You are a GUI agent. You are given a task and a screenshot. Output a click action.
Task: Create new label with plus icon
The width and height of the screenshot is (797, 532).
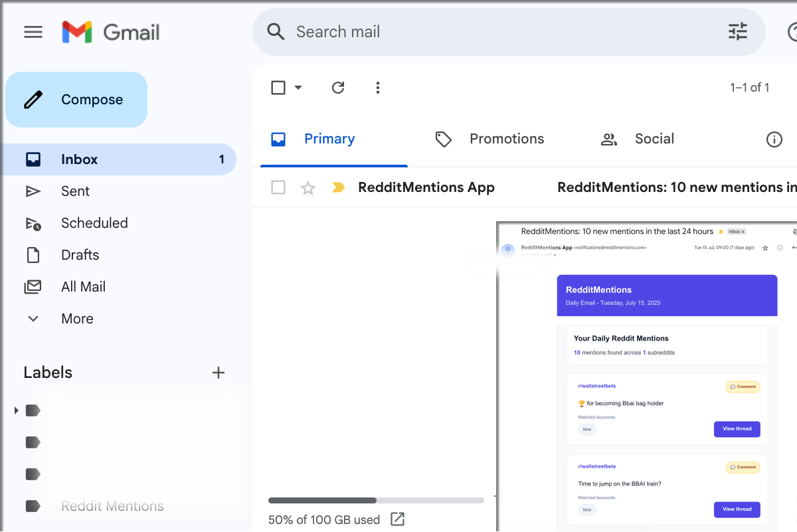pos(219,373)
